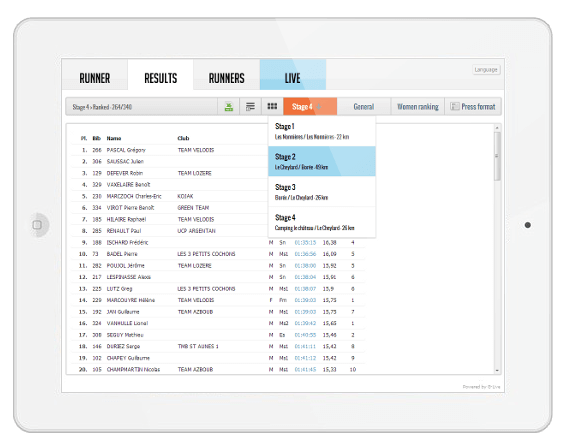This screenshot has width=566, height=448.
Task: Click club KOIAK for MARCZOCH
Action: click(185, 196)
